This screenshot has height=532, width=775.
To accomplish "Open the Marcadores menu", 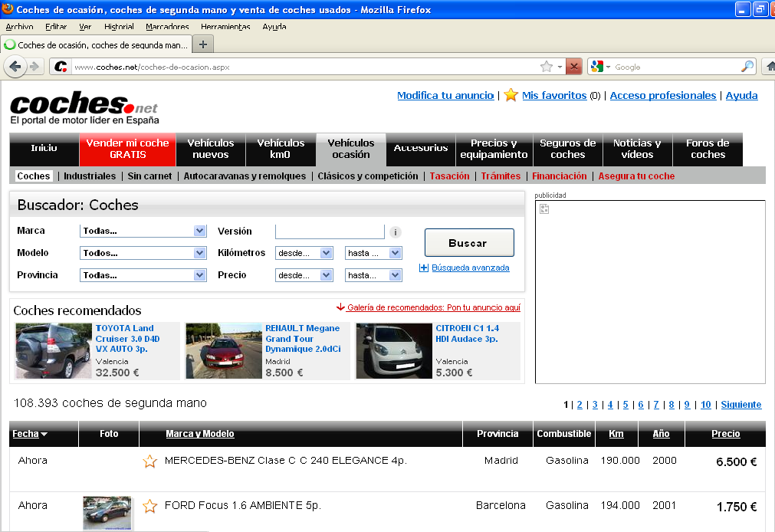I will [x=167, y=27].
